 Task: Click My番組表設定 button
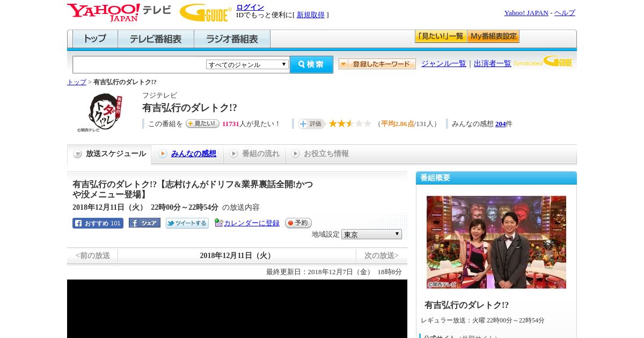coord(493,36)
